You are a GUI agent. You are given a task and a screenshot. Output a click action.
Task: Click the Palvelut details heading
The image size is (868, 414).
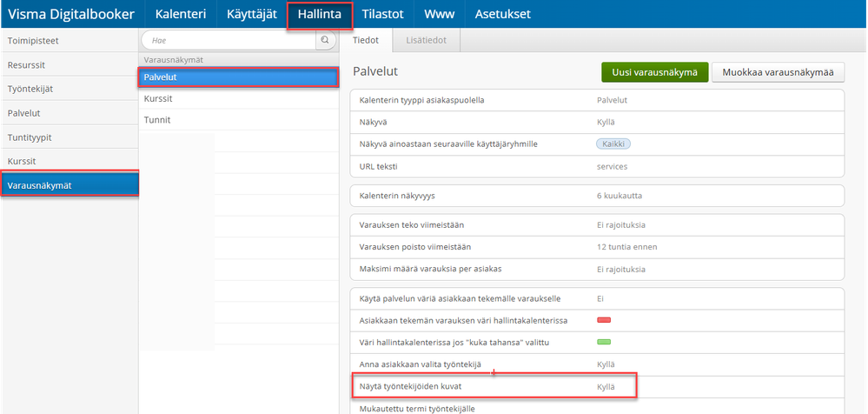[x=374, y=71]
